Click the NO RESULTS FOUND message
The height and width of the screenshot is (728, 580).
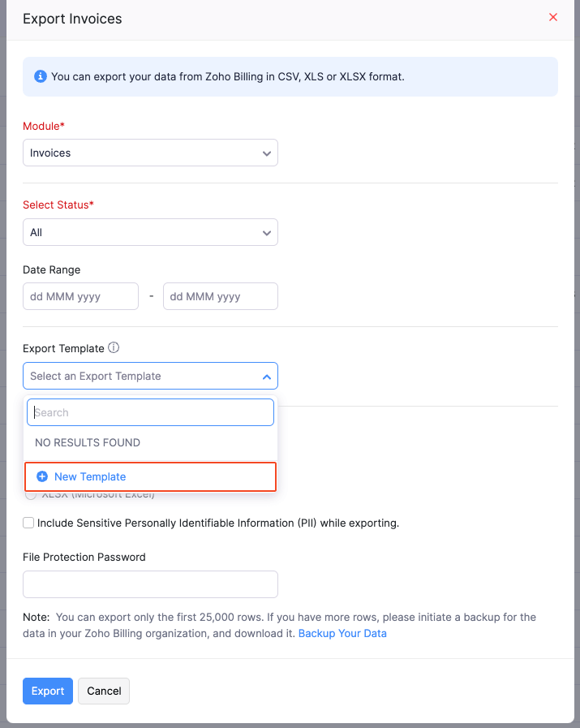(88, 442)
